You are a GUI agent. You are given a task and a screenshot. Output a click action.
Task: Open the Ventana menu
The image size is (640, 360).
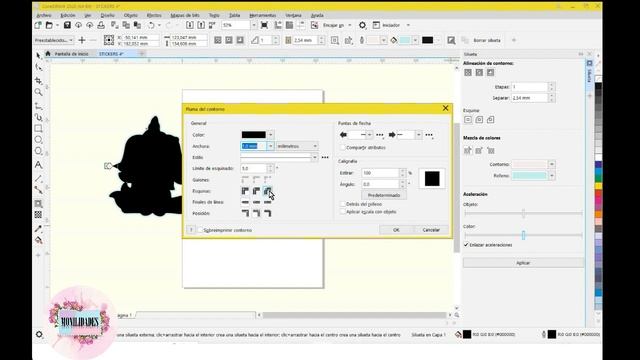click(293, 15)
